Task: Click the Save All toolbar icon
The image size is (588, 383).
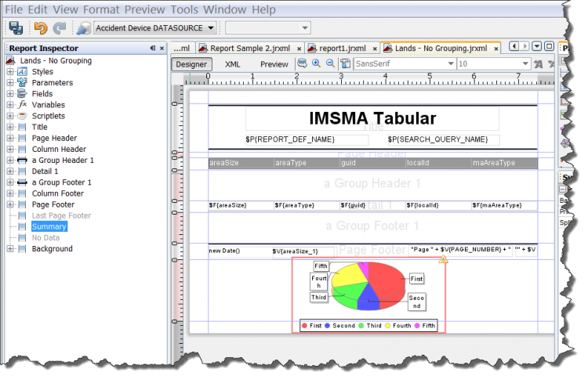Action: 16,28
